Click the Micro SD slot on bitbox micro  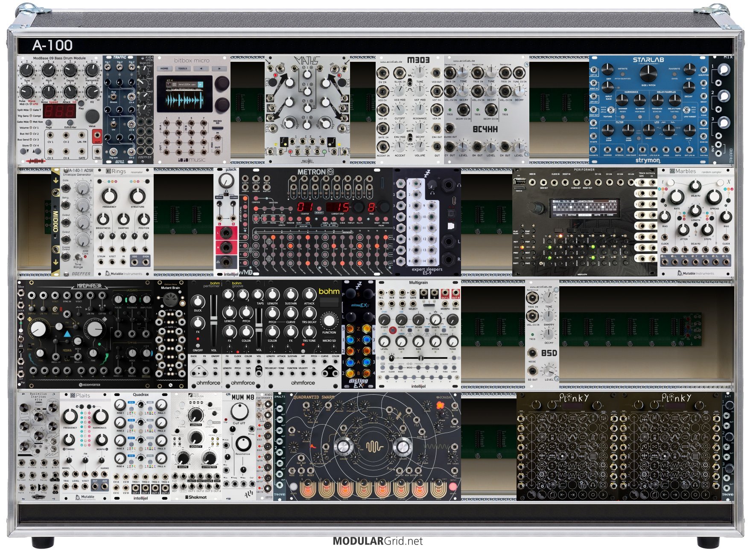[218, 128]
